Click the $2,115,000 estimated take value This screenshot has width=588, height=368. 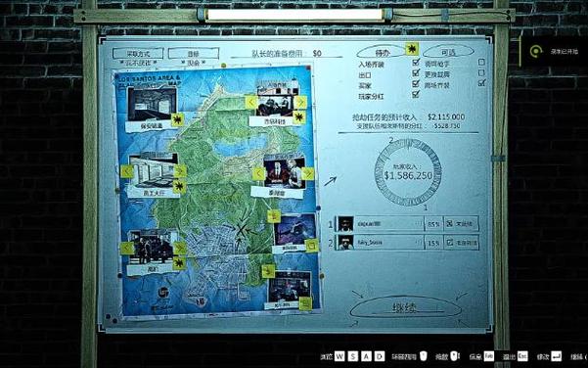[x=446, y=117]
